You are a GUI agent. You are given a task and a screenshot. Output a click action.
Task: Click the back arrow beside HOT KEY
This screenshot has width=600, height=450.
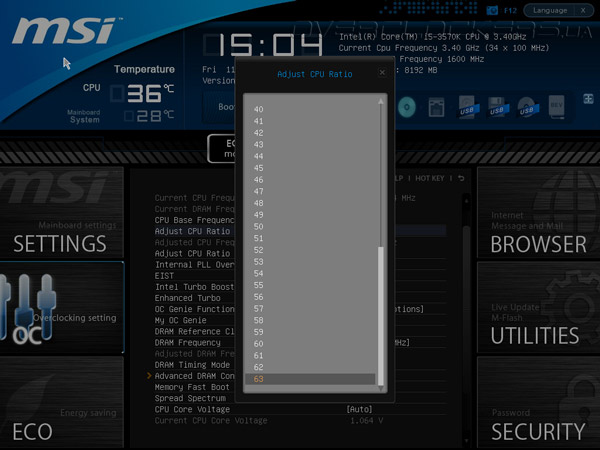tap(461, 178)
